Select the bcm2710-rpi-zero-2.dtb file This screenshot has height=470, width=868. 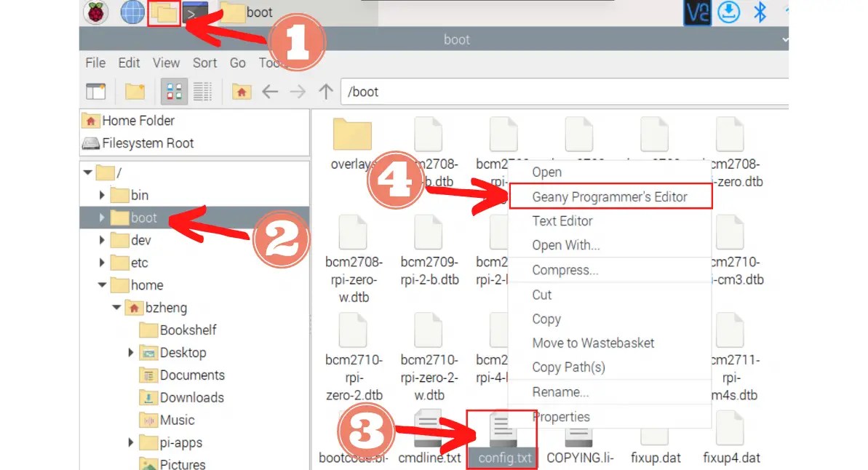click(353, 357)
